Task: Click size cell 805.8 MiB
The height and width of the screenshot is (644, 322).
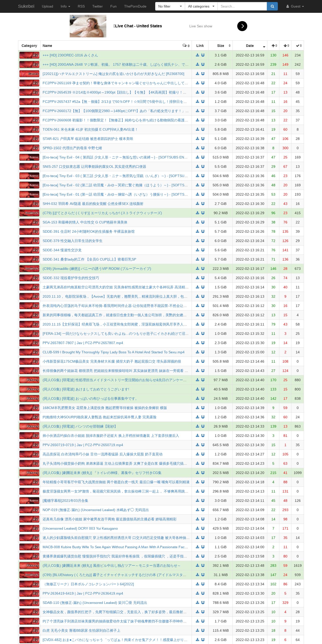Action: click(x=221, y=74)
